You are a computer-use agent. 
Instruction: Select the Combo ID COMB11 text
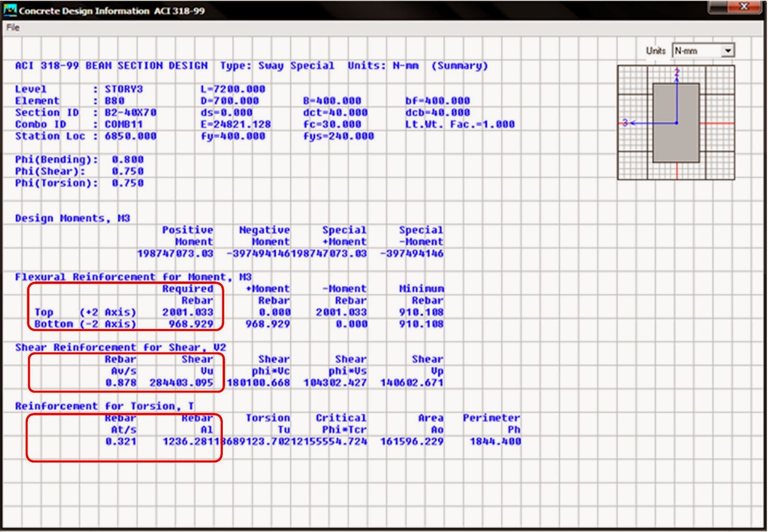(x=124, y=124)
